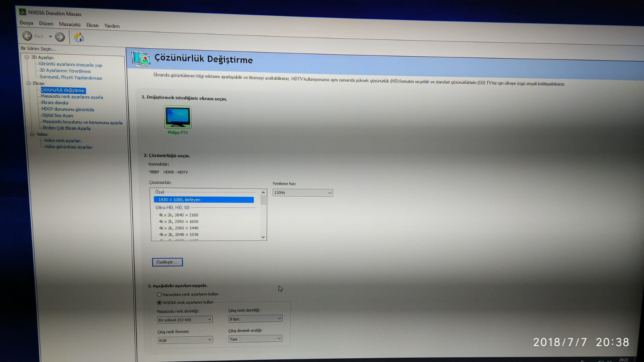Open Surround, PhysX Yapılandırması
This screenshot has width=644, height=362.
(x=71, y=77)
